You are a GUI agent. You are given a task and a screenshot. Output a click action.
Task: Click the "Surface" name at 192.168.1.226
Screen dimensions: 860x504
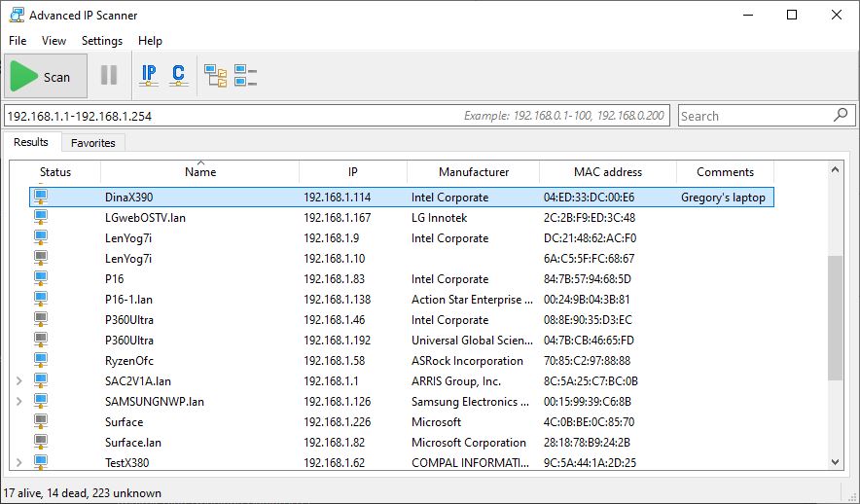click(124, 421)
